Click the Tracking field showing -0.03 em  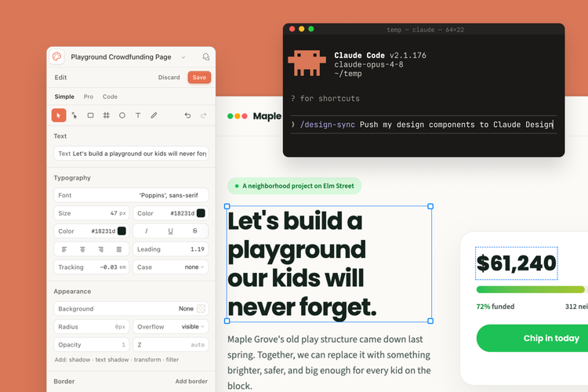click(92, 267)
